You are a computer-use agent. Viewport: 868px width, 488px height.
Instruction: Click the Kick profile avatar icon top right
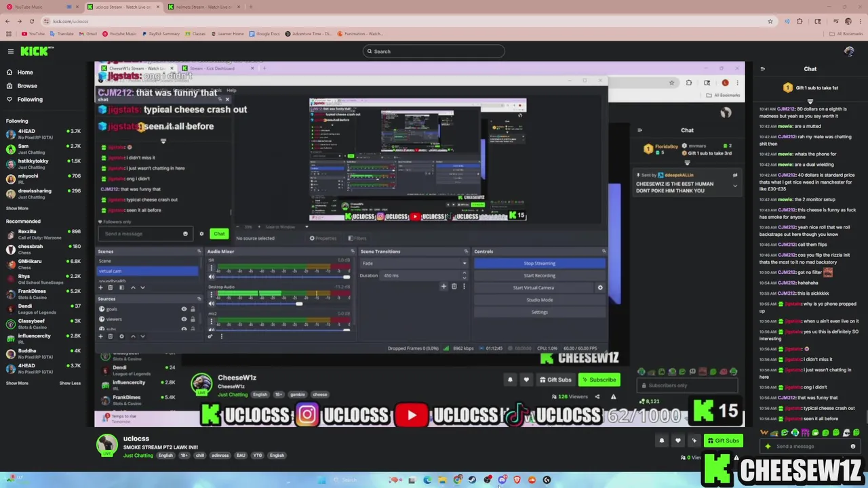(x=849, y=52)
